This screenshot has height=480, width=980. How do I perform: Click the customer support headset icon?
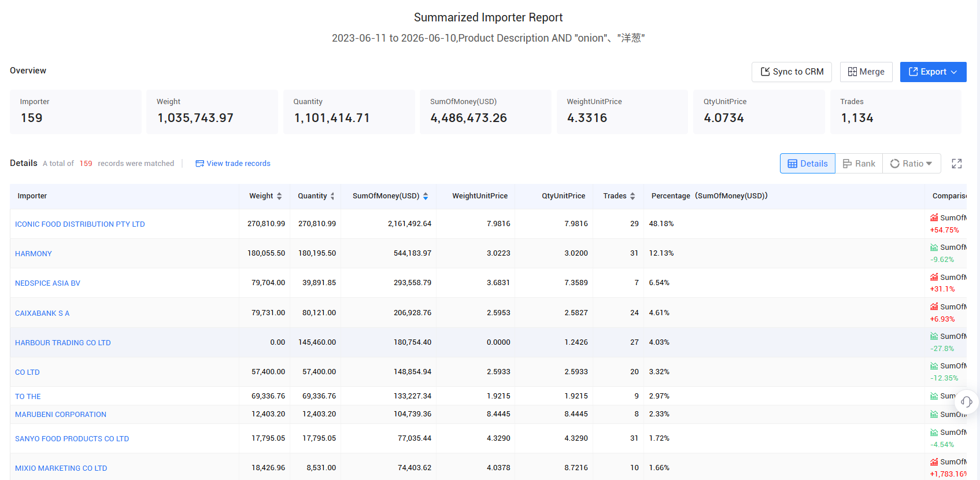coord(967,401)
